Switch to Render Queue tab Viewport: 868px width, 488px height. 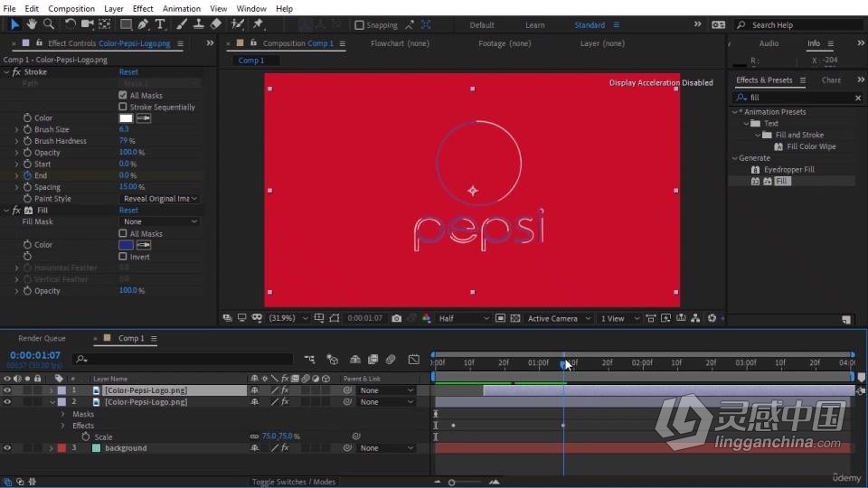click(42, 338)
